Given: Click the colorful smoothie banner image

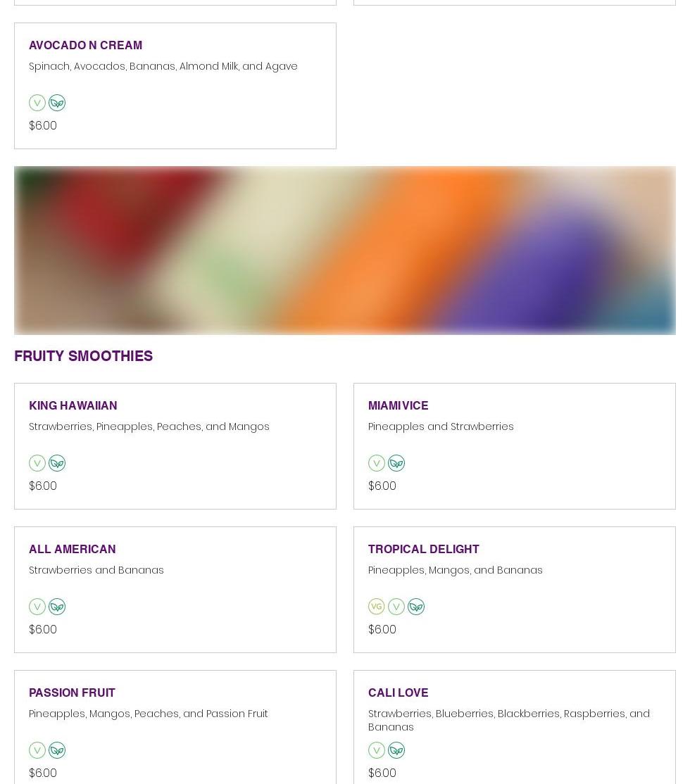Looking at the screenshot, I should pos(345,250).
